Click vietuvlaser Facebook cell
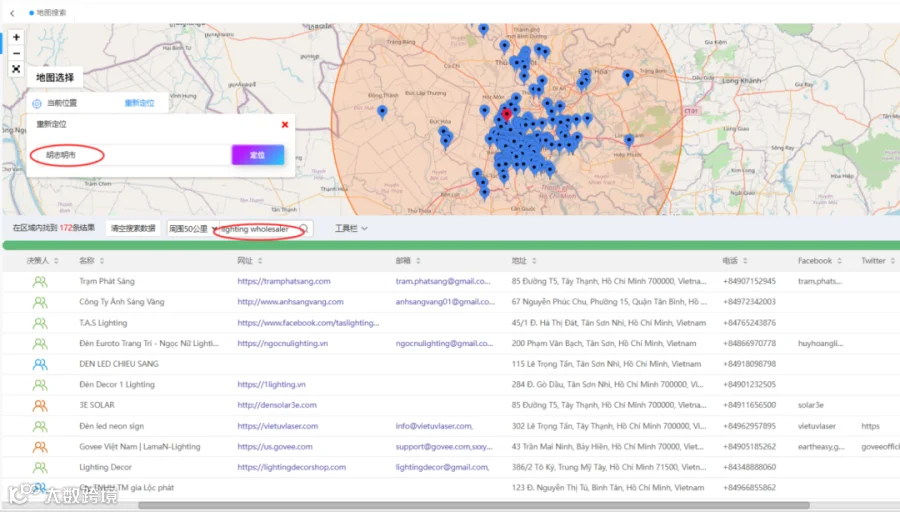The width and height of the screenshot is (900, 512). pyautogui.click(x=817, y=426)
